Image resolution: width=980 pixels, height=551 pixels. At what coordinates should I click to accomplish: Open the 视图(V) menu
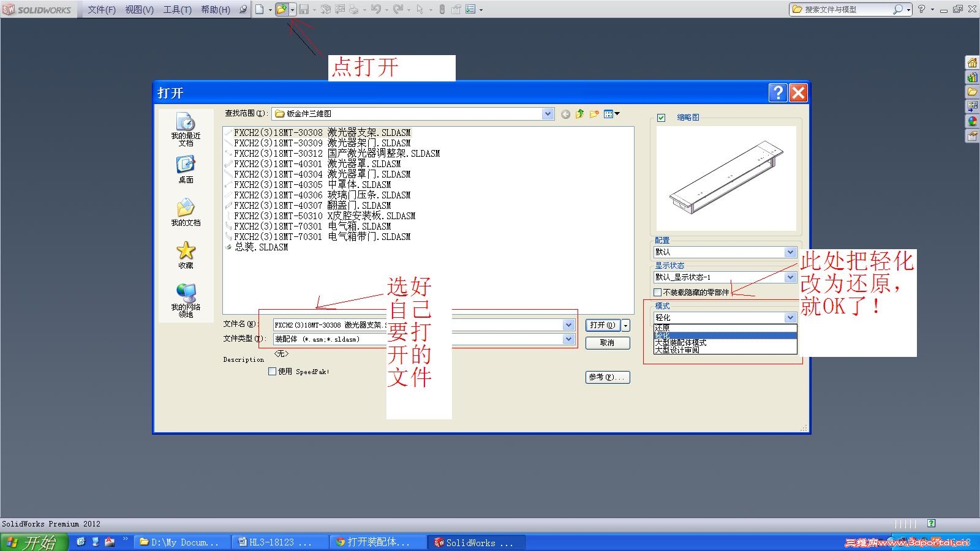[139, 10]
